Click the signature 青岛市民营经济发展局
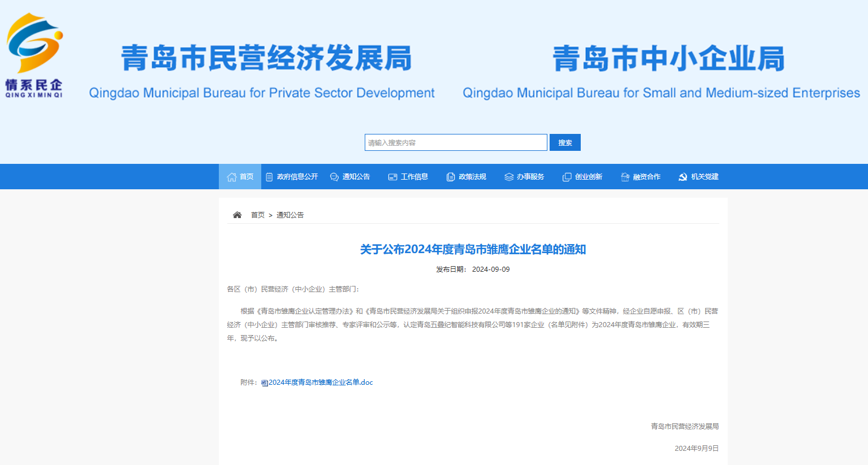This screenshot has width=868, height=465. point(685,427)
